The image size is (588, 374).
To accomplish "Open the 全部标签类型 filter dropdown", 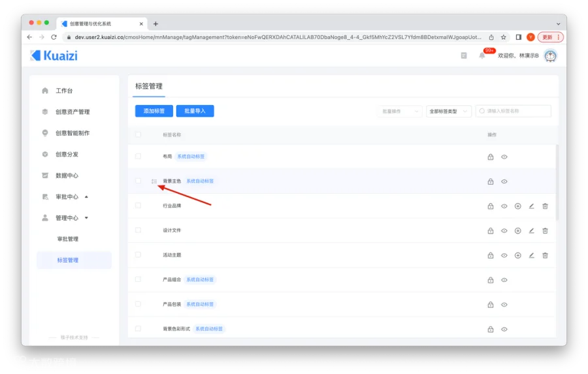I will (x=448, y=112).
